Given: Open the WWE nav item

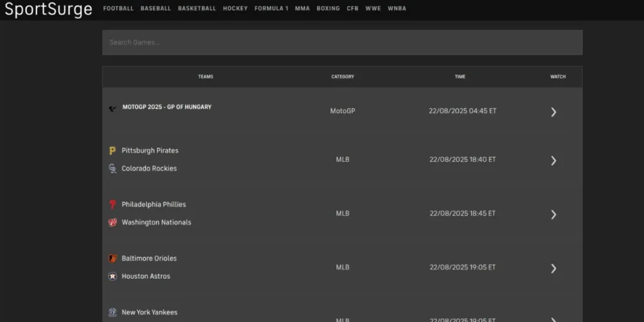Looking at the screenshot, I should pos(373,8).
